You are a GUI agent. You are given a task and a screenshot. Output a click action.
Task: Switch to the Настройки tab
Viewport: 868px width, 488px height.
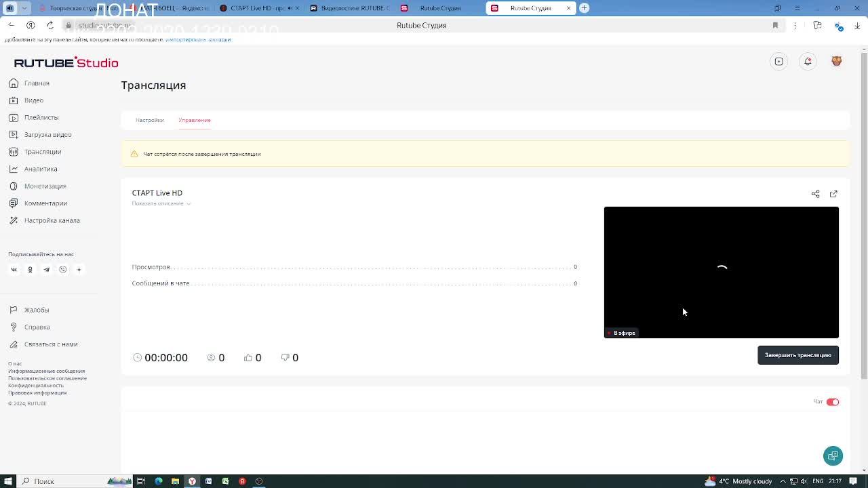[150, 120]
